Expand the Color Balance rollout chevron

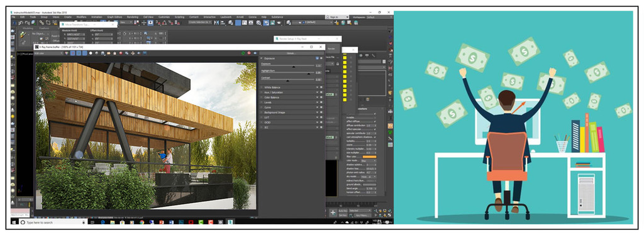pos(317,97)
